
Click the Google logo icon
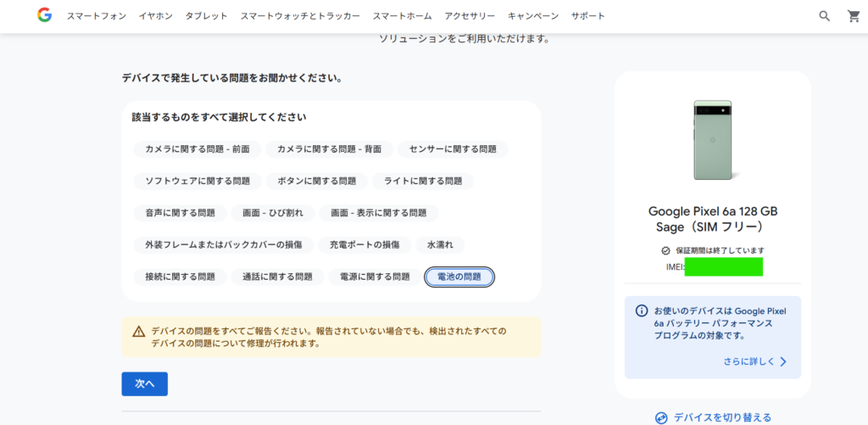(x=44, y=15)
